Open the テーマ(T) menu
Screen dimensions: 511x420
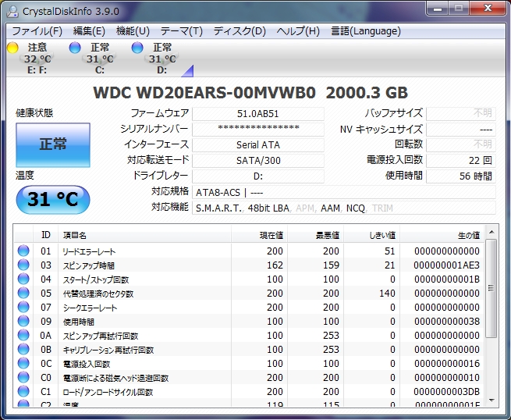click(182, 31)
